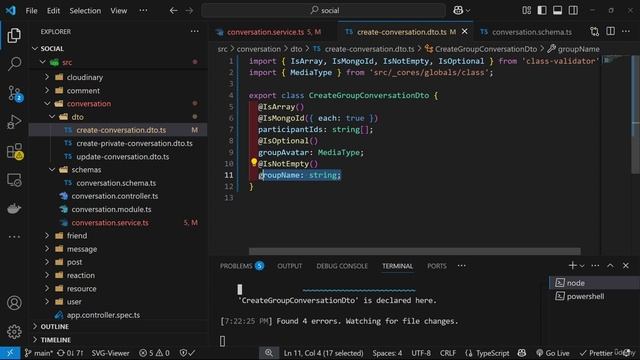Show the lightbulb code actions on line 10
The image size is (640, 360).
254,162
